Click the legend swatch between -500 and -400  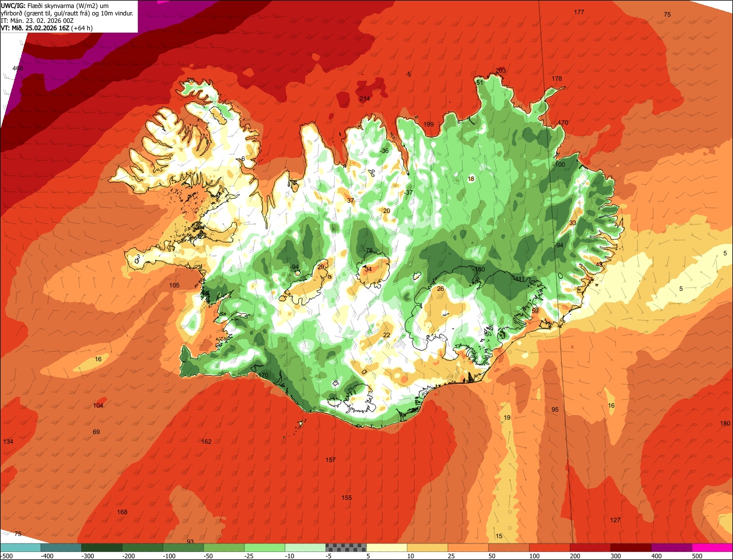tap(20, 547)
